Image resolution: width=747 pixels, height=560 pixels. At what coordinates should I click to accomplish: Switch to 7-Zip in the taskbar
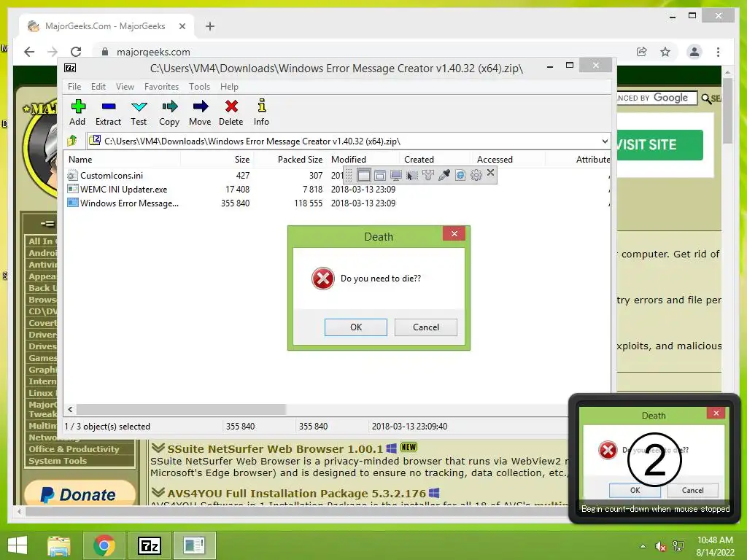[x=149, y=545]
